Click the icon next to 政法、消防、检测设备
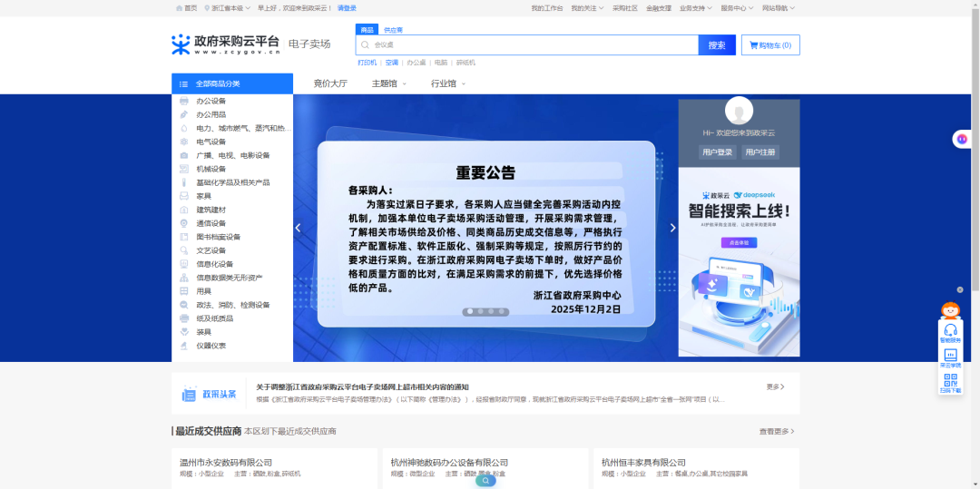 (x=183, y=305)
